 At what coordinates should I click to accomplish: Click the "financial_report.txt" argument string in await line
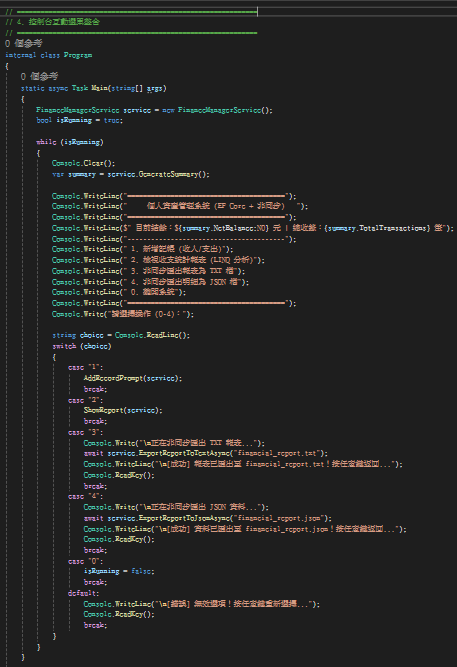pyautogui.click(x=278, y=453)
